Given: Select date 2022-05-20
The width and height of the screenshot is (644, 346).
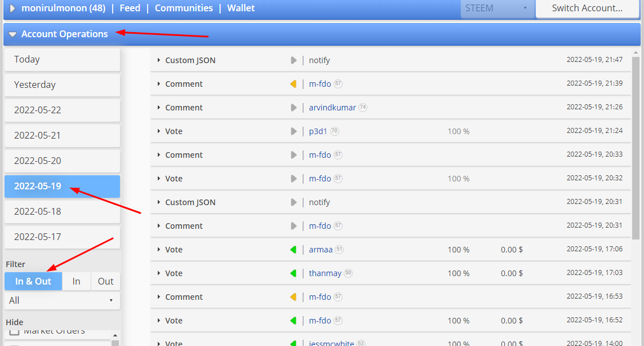Looking at the screenshot, I should coord(62,161).
